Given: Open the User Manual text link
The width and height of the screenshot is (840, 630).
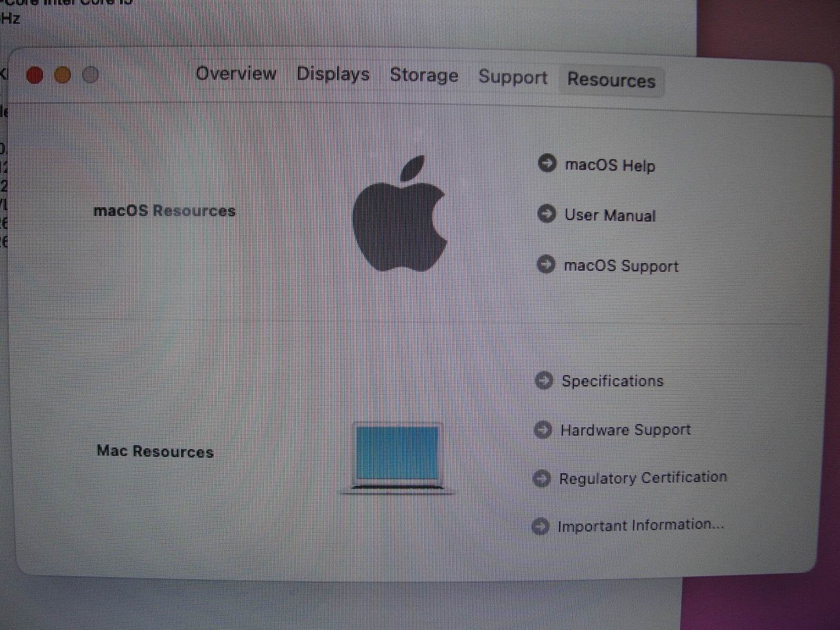Looking at the screenshot, I should point(610,215).
